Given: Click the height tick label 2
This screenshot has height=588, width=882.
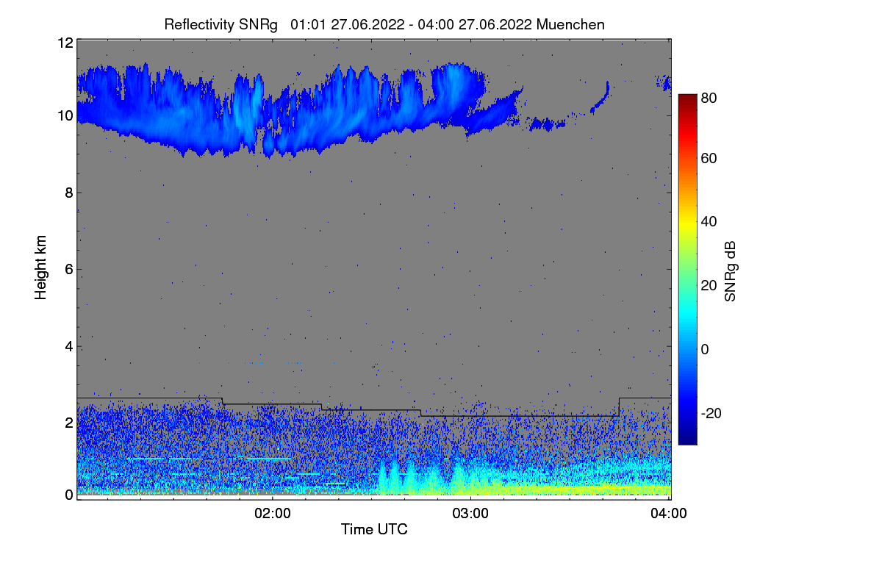Looking at the screenshot, I should coord(68,423).
